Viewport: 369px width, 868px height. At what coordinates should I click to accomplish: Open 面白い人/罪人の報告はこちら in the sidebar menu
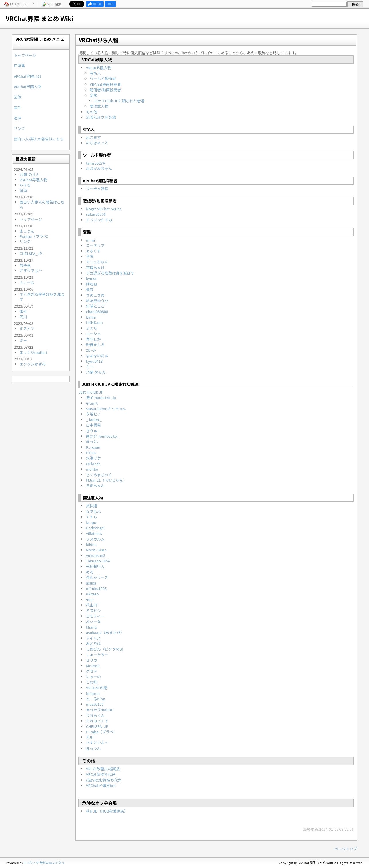coord(39,139)
